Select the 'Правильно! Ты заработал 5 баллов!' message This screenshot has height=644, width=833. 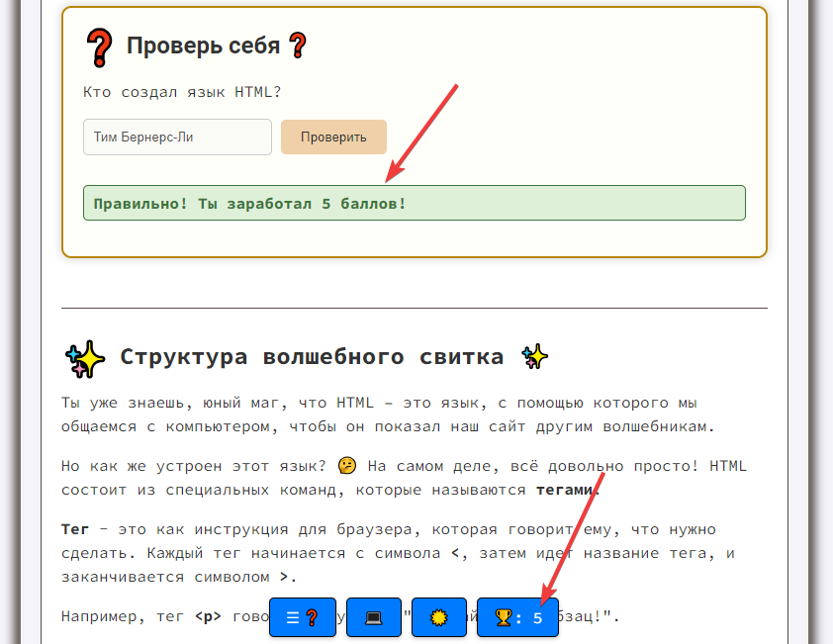pos(415,203)
